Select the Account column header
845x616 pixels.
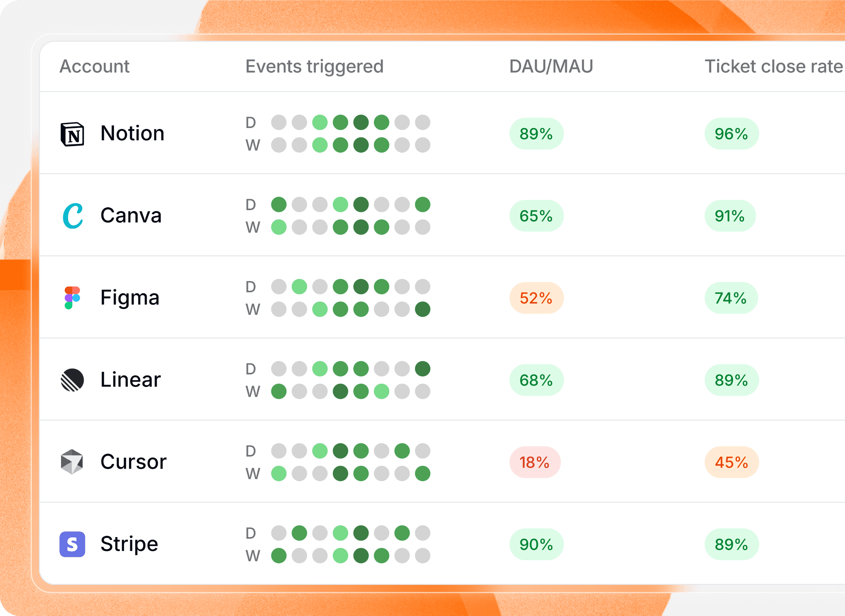click(94, 67)
